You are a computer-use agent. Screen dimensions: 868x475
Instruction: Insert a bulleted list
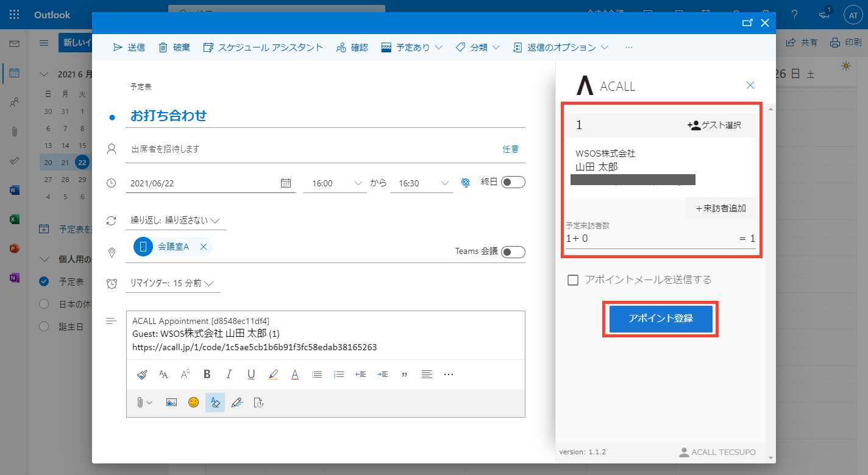(x=317, y=375)
